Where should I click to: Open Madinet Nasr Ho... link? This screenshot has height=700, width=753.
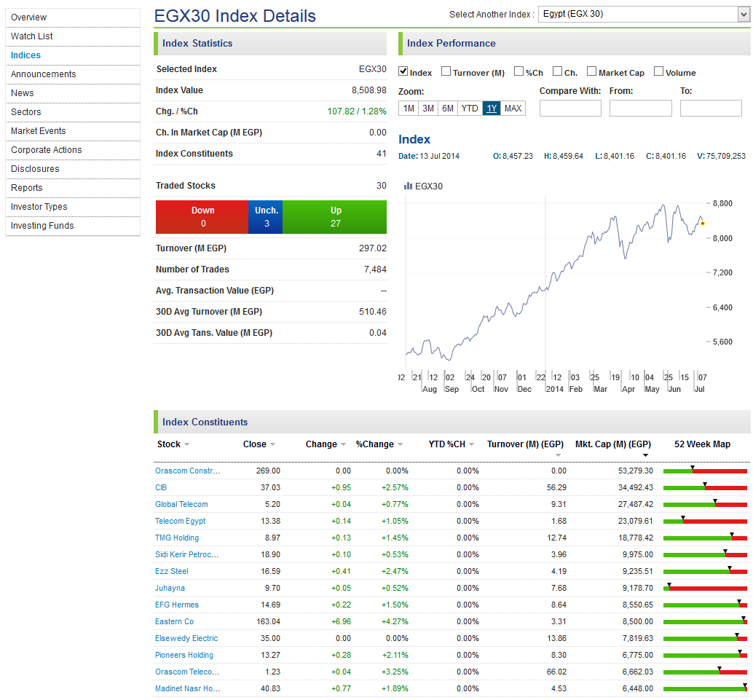[x=188, y=688]
